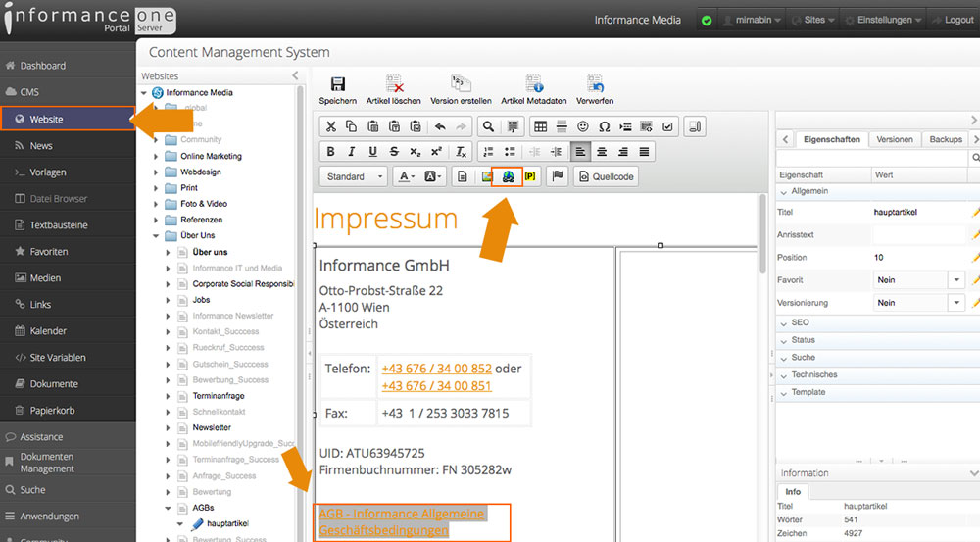This screenshot has width=980, height=542.
Task: Toggle align right
Action: [x=623, y=152]
